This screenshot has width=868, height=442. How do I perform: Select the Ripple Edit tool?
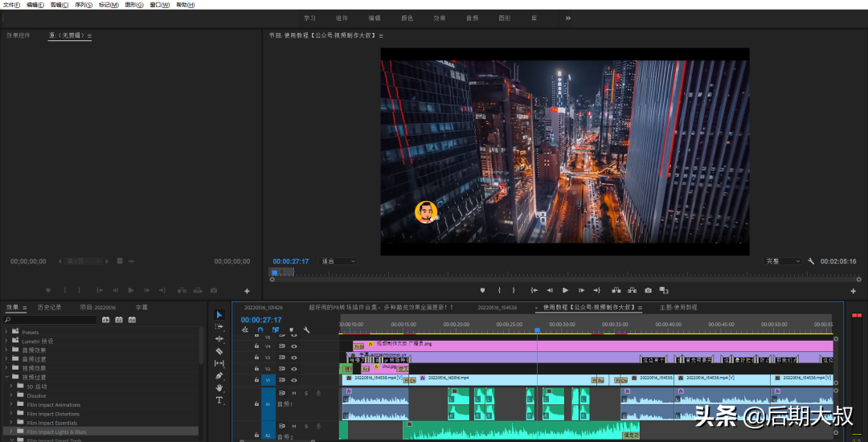[219, 338]
